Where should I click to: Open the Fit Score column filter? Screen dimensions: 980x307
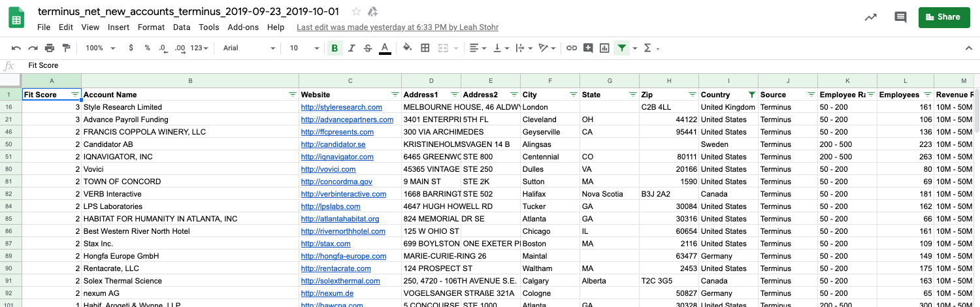point(74,95)
